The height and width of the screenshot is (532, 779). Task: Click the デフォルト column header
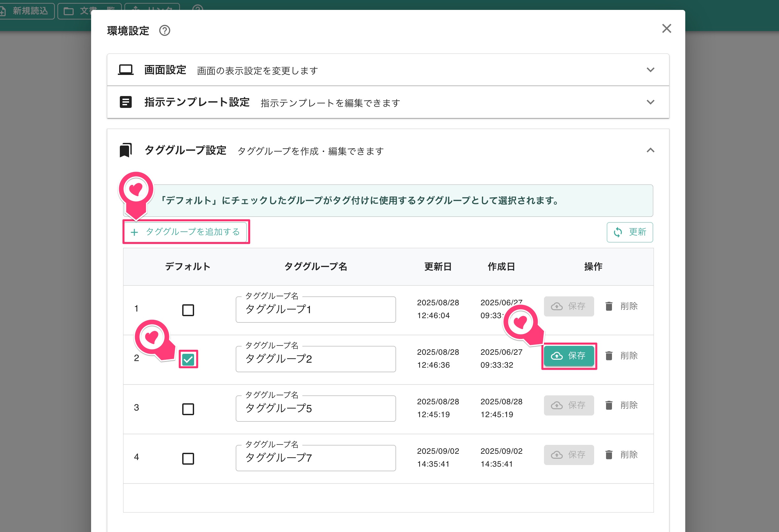pyautogui.click(x=187, y=267)
